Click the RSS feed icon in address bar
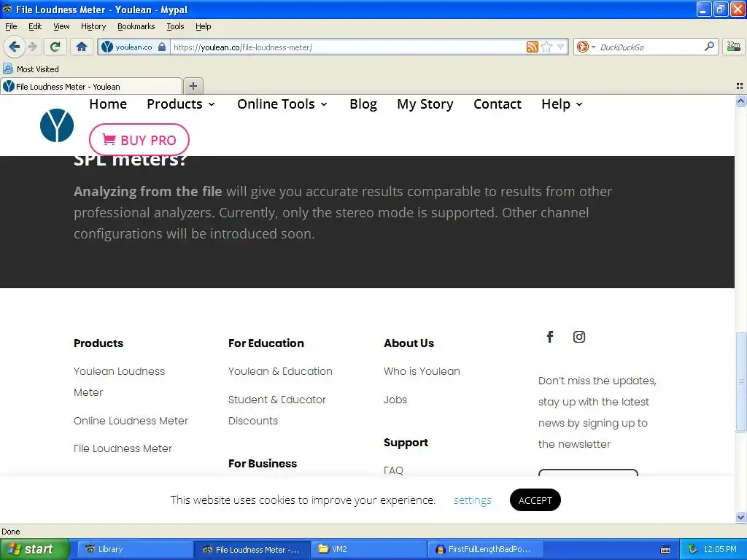The height and width of the screenshot is (560, 747). (532, 47)
